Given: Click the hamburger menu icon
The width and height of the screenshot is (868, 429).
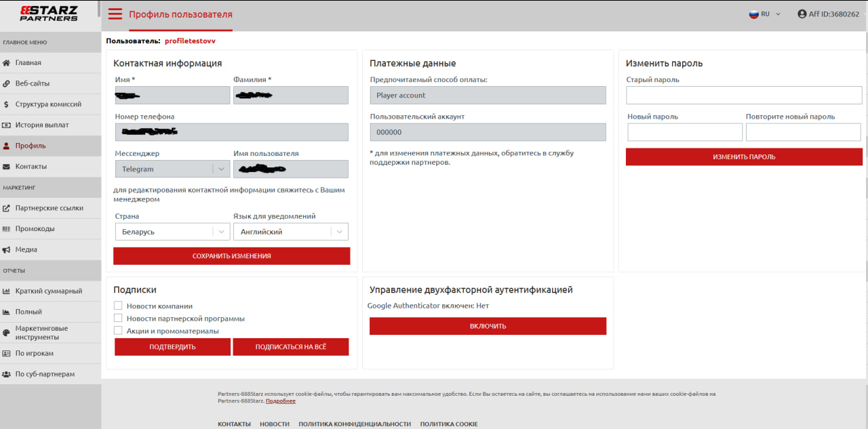Looking at the screenshot, I should (115, 14).
